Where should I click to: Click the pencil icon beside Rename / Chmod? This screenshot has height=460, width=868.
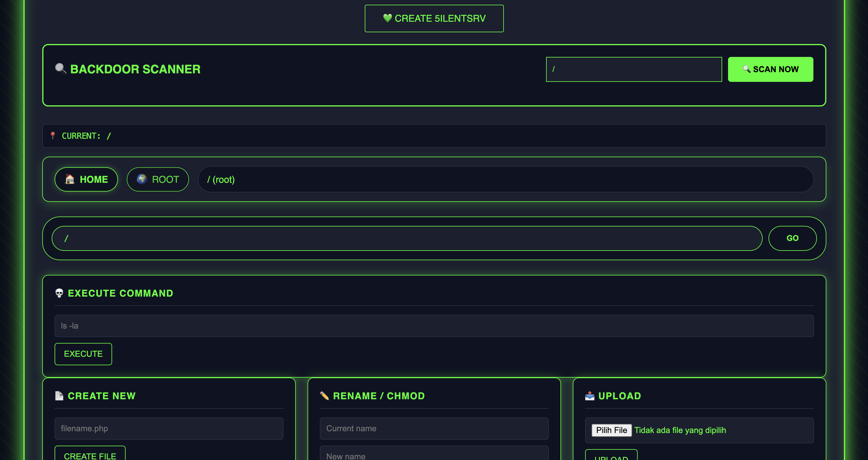tap(324, 396)
